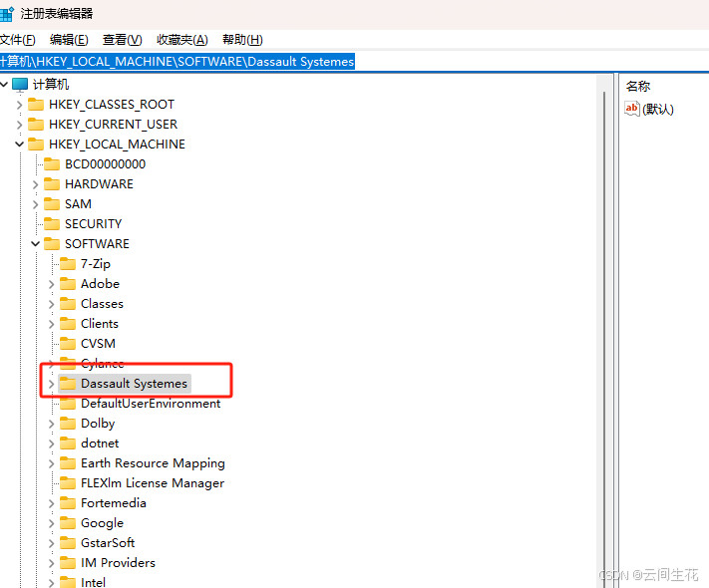This screenshot has width=709, height=588.
Task: Select the CVSM key label
Action: coord(98,344)
